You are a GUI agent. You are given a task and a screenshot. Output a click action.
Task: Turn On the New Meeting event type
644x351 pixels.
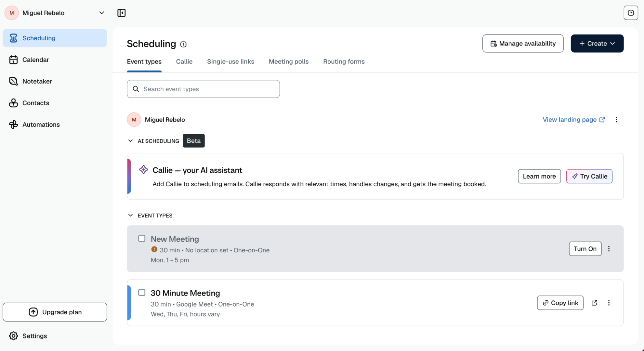(585, 249)
